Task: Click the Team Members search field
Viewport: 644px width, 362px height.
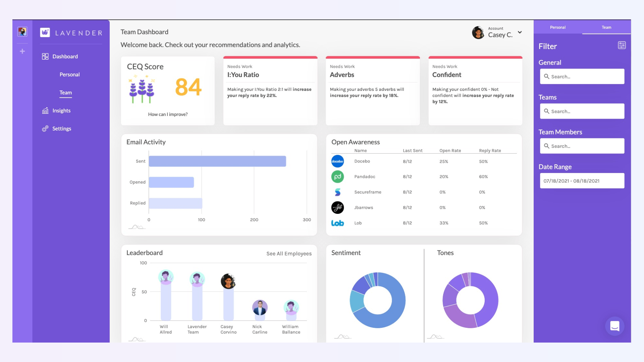Action: point(582,146)
